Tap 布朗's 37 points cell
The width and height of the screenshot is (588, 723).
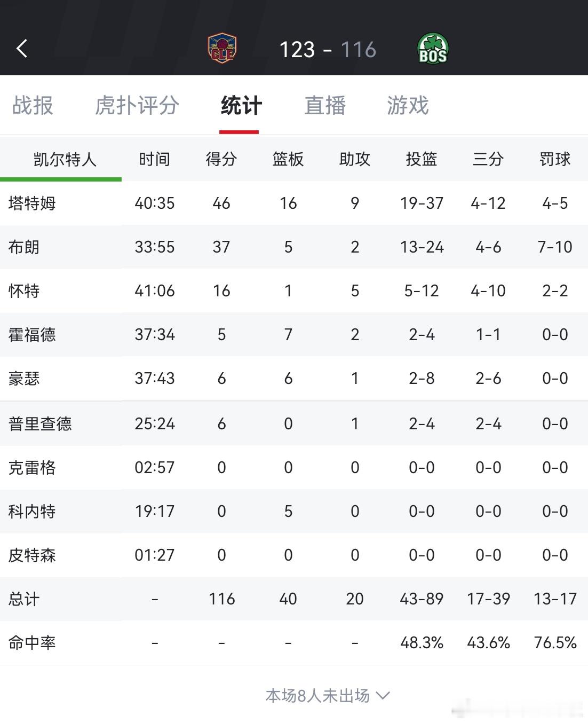click(221, 247)
